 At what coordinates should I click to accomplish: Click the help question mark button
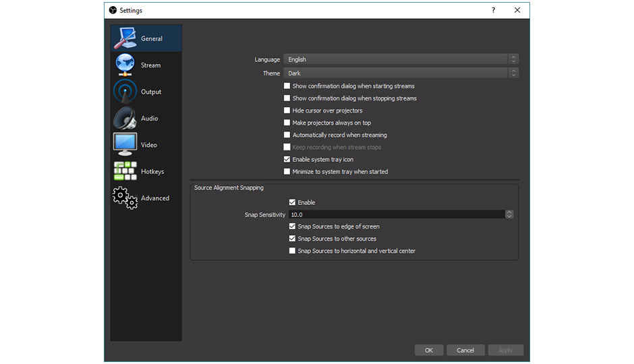(493, 10)
